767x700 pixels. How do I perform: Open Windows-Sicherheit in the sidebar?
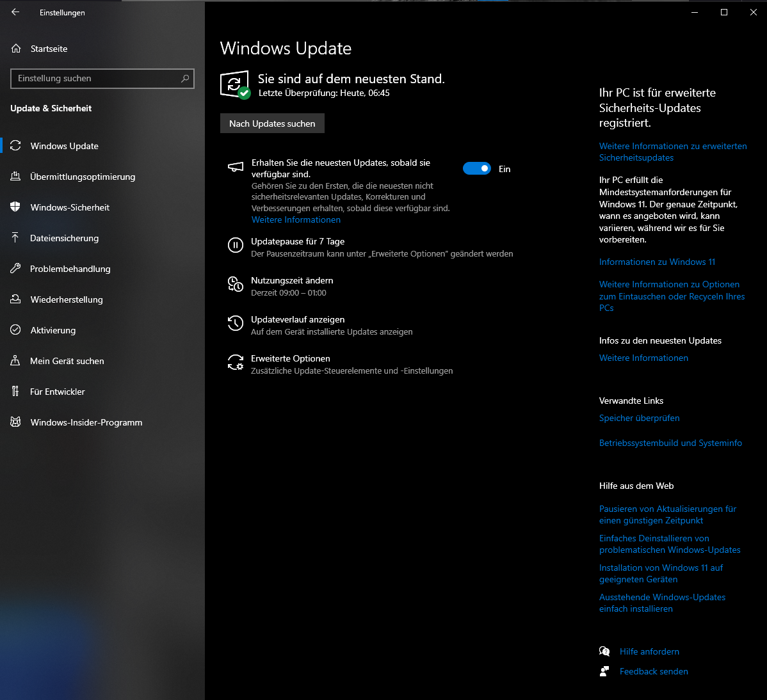102,207
